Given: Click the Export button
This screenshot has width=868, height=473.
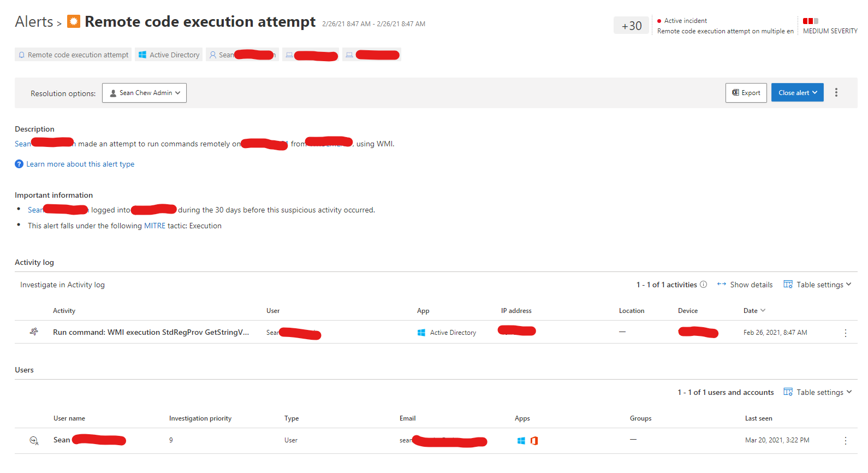Looking at the screenshot, I should 746,93.
